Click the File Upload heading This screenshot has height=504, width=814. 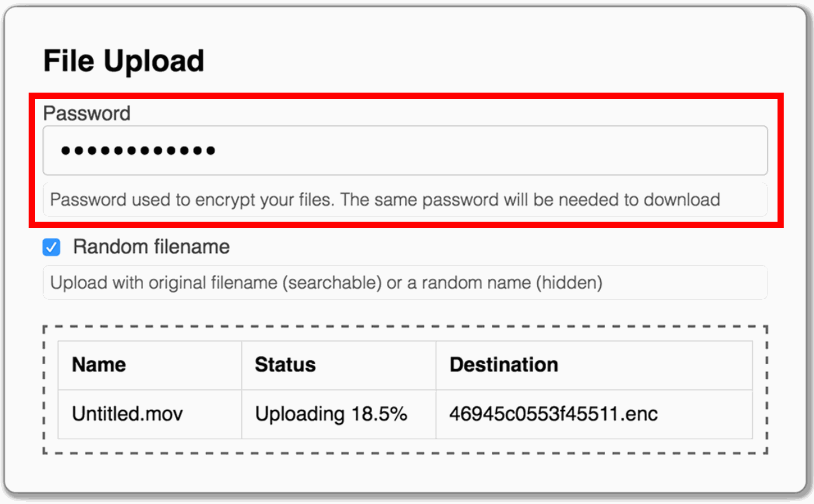[x=123, y=60]
